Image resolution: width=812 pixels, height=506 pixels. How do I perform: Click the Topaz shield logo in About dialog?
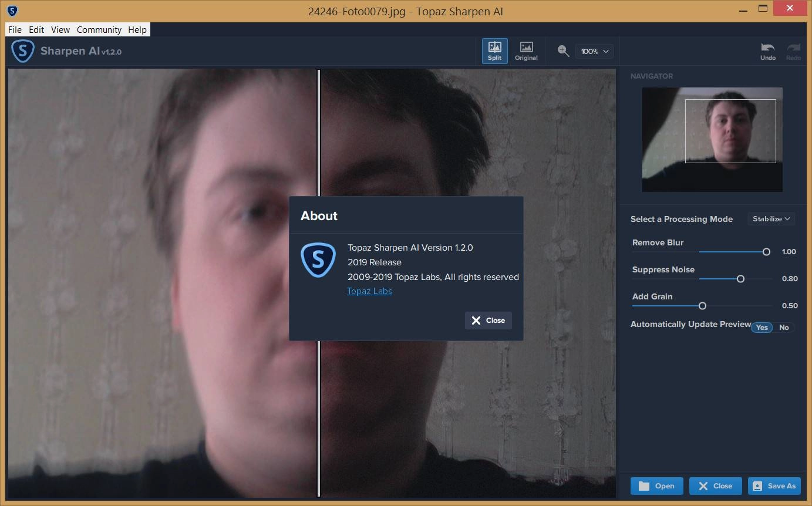click(318, 260)
